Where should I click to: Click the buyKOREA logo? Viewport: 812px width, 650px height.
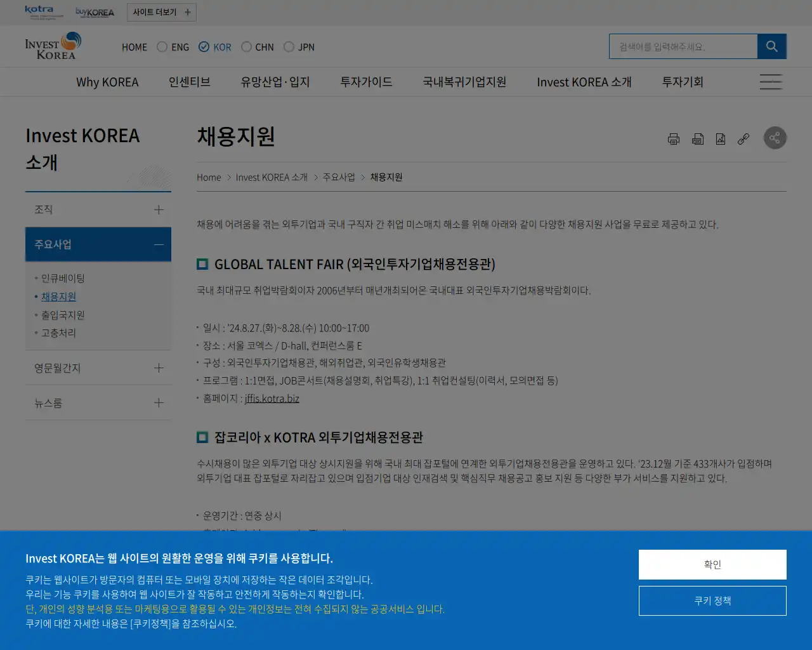pyautogui.click(x=95, y=11)
